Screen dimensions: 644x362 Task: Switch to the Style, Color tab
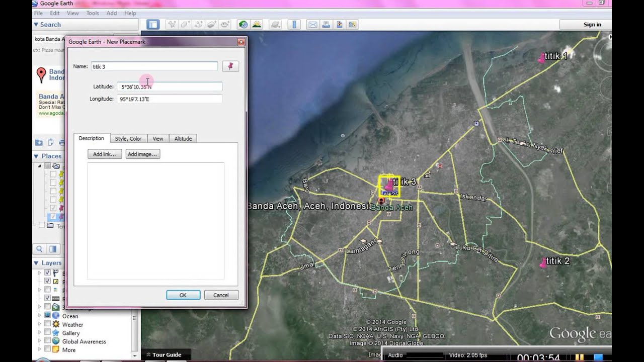pyautogui.click(x=128, y=138)
